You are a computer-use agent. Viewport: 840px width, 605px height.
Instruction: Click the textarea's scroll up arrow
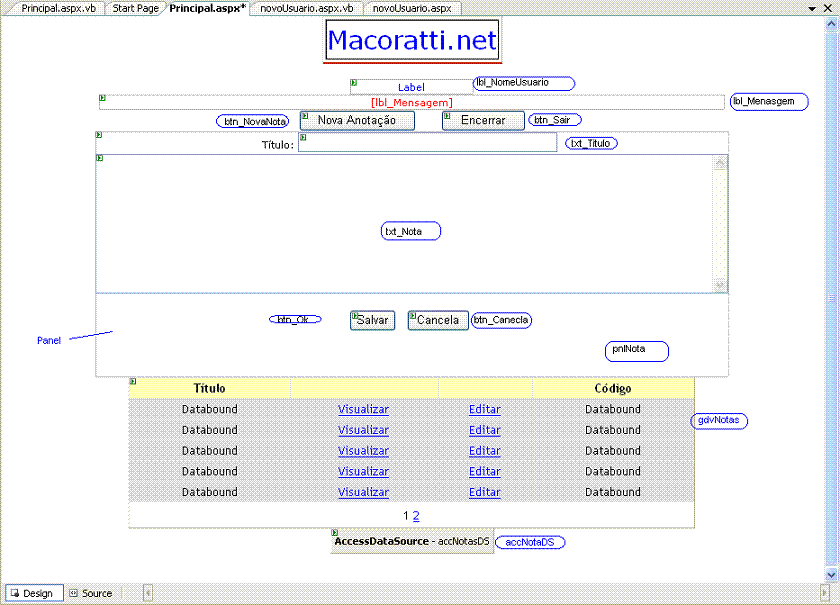tap(720, 163)
